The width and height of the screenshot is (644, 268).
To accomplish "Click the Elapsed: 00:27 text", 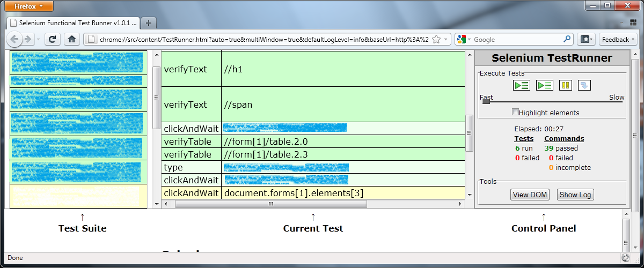I will tap(539, 129).
